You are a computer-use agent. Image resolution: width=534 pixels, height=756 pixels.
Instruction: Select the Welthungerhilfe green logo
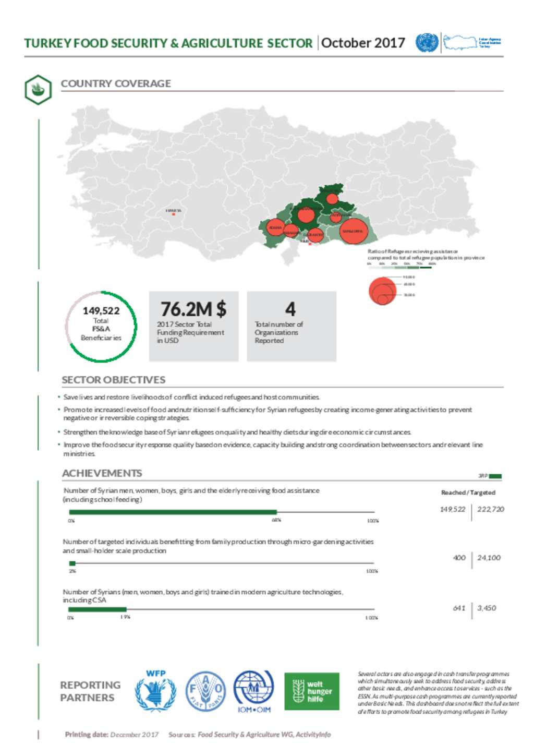coord(312,691)
